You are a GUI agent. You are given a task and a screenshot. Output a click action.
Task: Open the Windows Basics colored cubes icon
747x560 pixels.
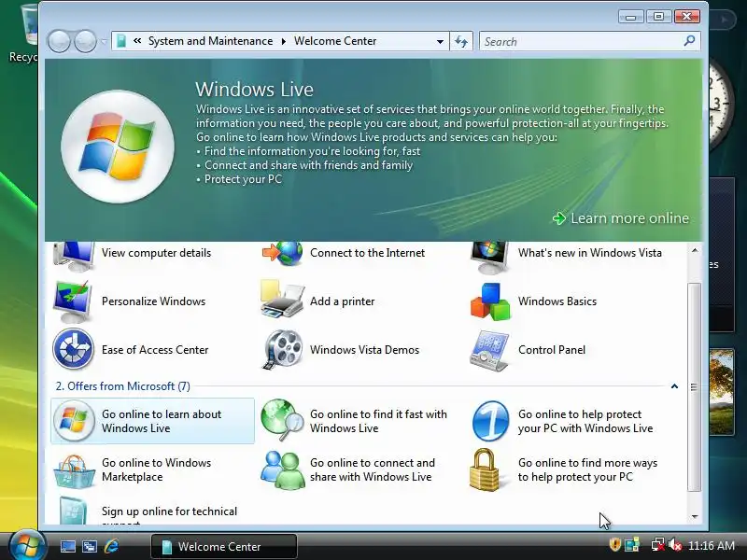(490, 301)
